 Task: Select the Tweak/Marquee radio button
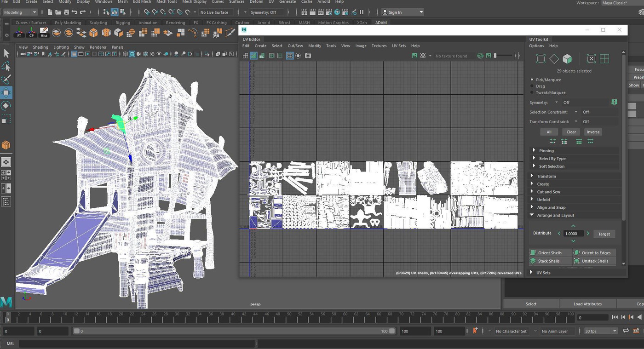coord(532,93)
